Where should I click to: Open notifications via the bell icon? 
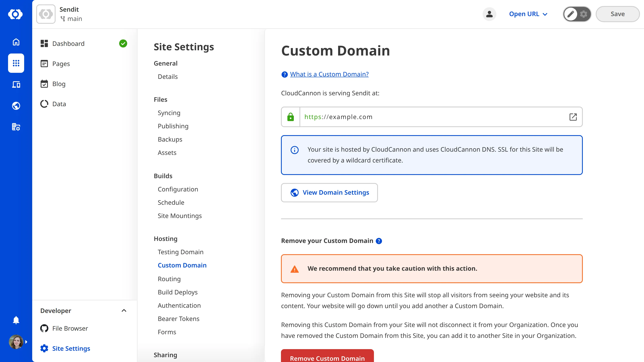point(16,320)
